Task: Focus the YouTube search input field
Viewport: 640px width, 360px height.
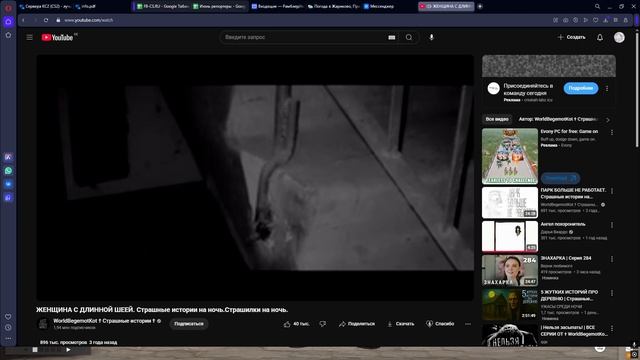Action: 304,37
